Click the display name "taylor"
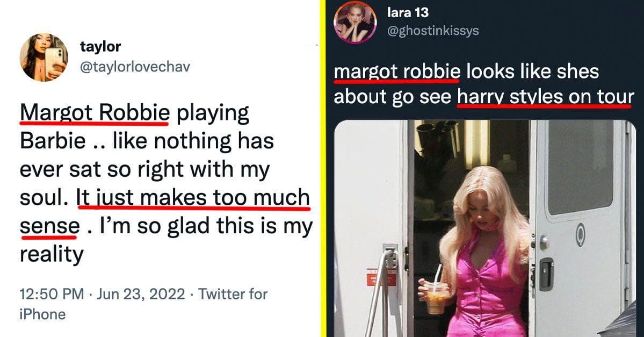 100,46
